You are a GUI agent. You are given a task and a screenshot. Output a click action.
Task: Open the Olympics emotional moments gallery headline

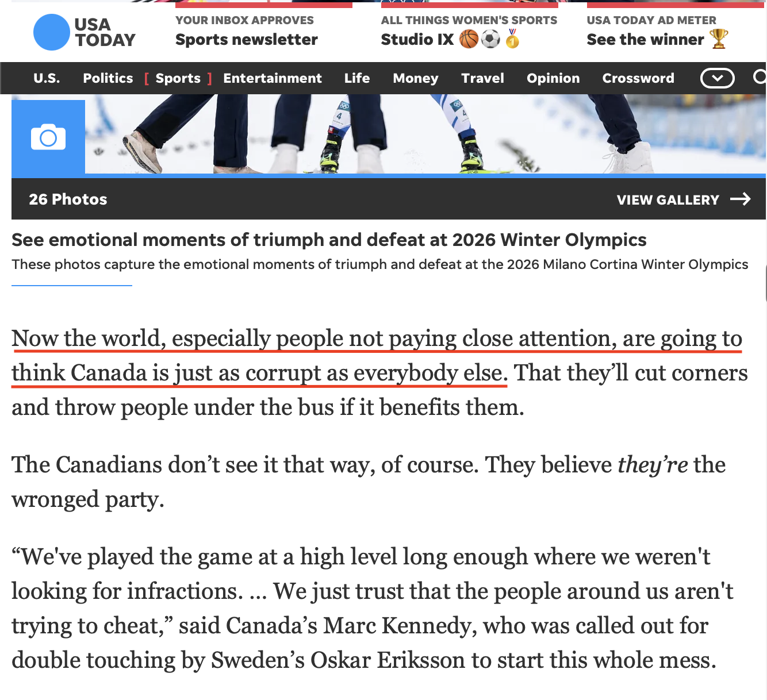tap(329, 240)
